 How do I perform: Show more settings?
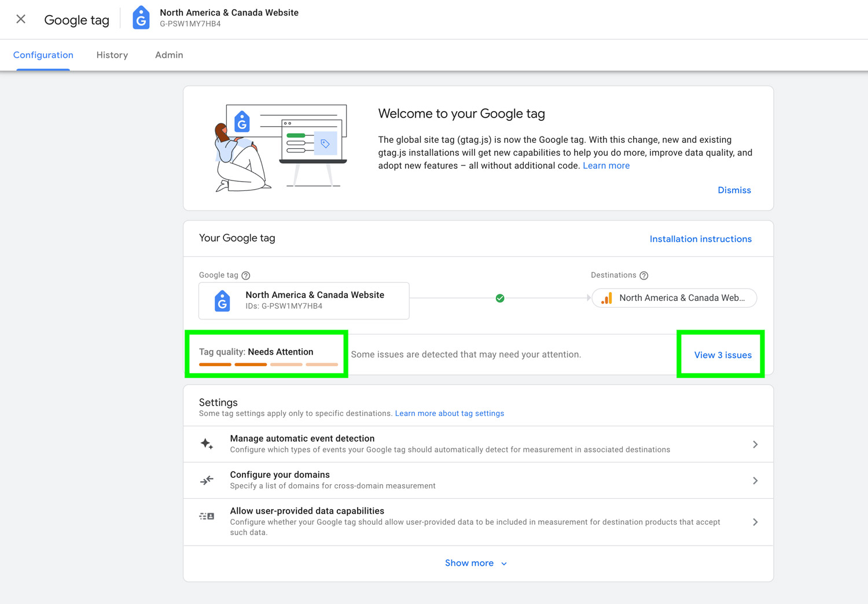coord(476,564)
